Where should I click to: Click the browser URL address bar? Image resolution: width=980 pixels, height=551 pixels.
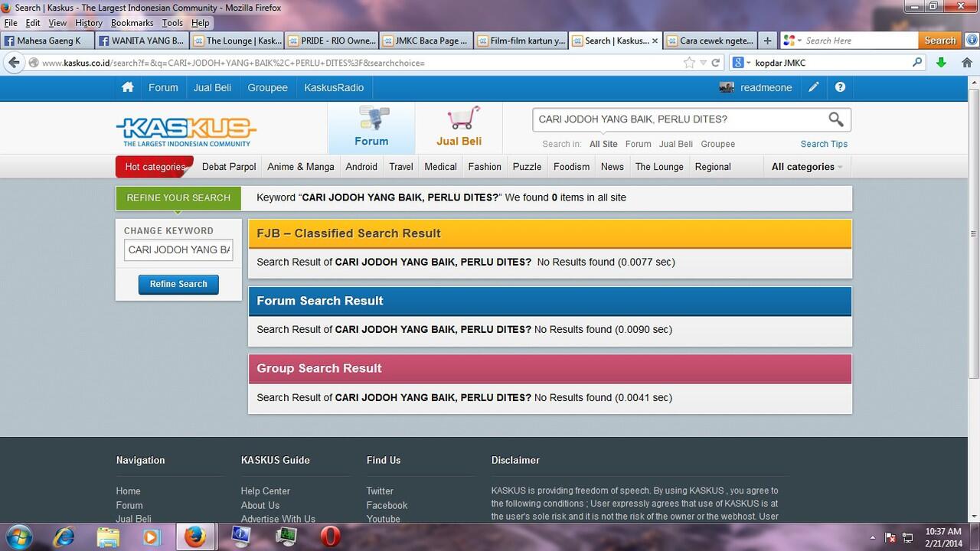point(360,63)
